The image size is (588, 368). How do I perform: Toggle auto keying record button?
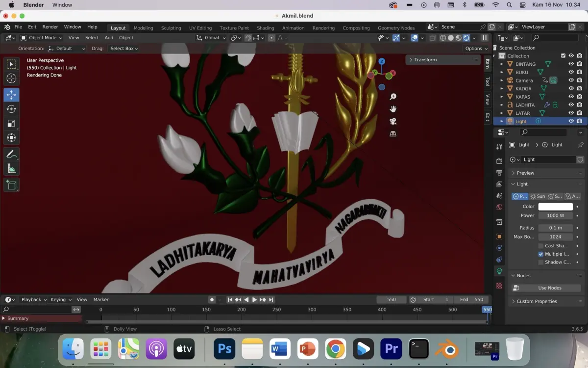pyautogui.click(x=212, y=299)
